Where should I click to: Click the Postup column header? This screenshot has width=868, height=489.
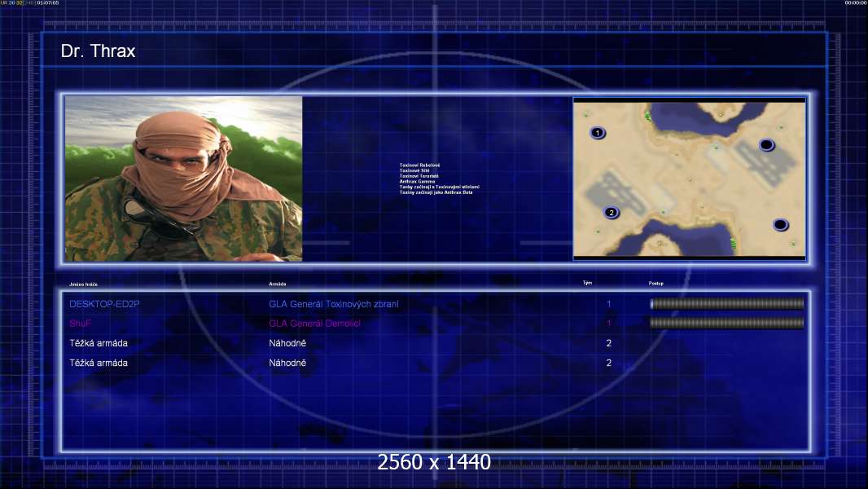656,284
